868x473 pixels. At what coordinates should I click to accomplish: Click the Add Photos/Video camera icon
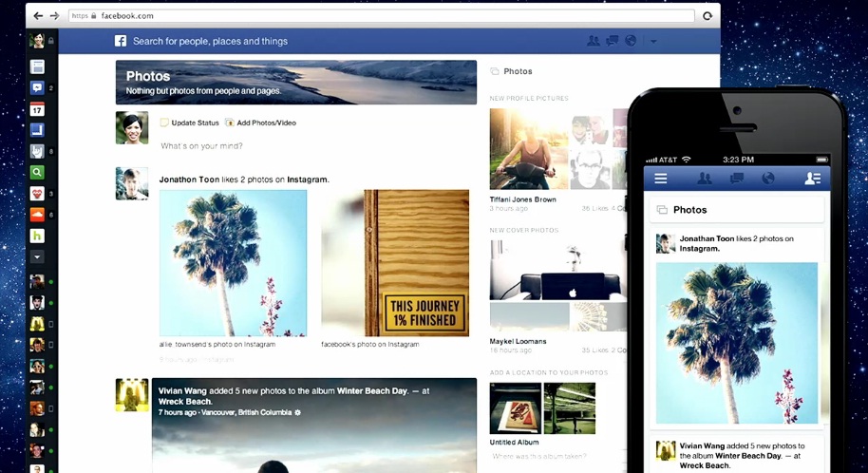click(230, 123)
